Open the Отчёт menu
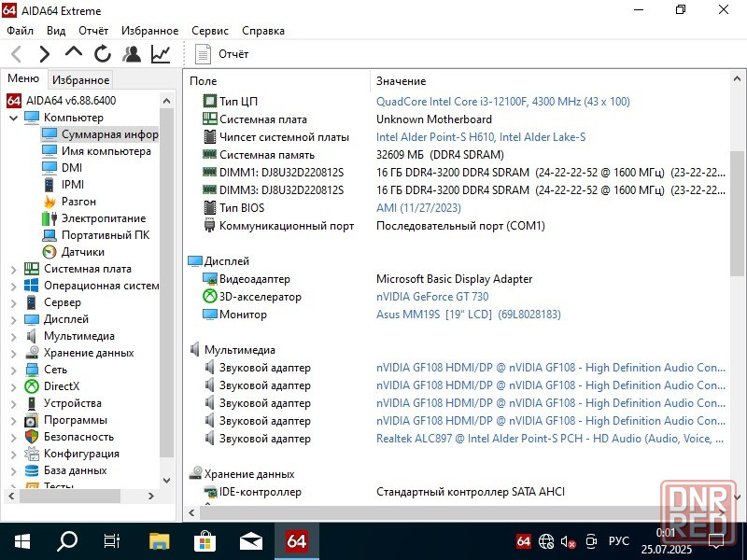The image size is (747, 560). [x=93, y=31]
